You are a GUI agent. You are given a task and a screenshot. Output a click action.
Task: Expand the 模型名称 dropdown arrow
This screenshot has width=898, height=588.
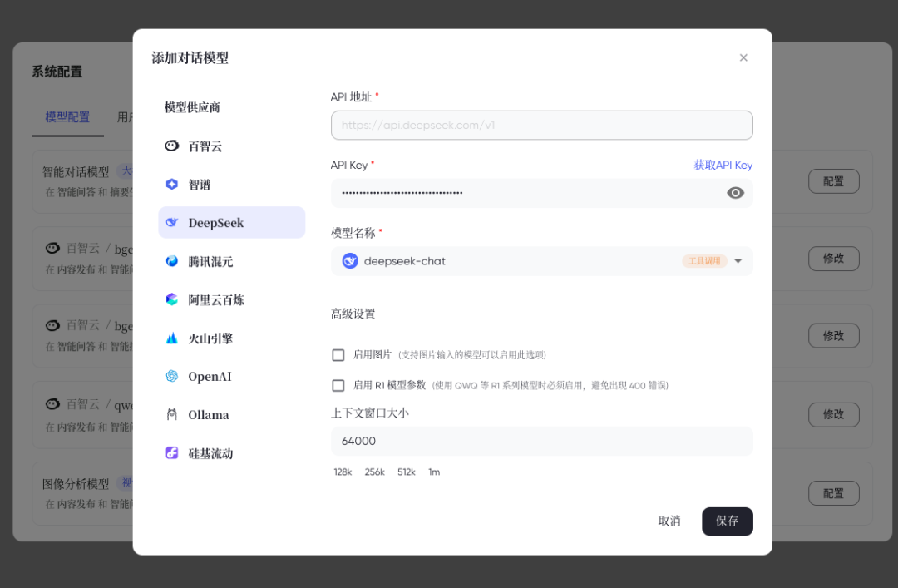click(738, 261)
